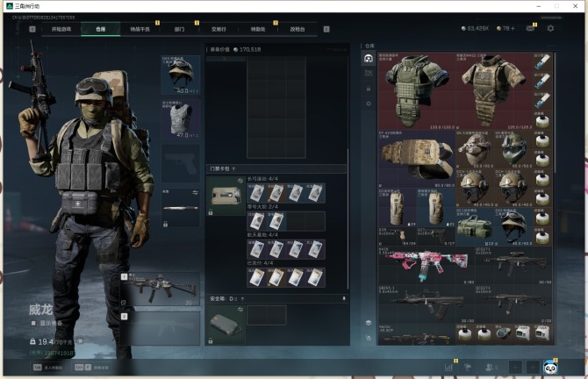Switch to the 部门 tab
Screen dimensions: 588x379
pos(179,29)
